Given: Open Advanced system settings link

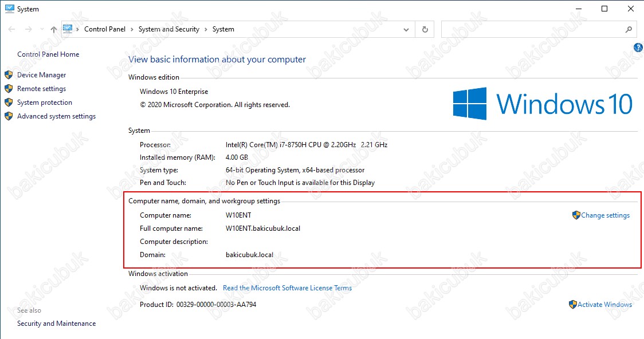Looking at the screenshot, I should 56,116.
